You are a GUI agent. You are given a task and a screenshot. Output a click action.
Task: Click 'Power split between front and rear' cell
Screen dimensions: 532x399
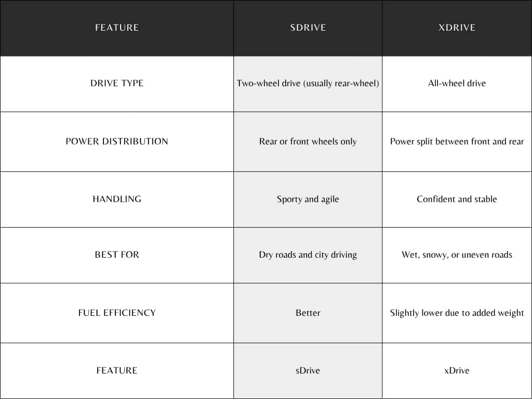pos(457,141)
